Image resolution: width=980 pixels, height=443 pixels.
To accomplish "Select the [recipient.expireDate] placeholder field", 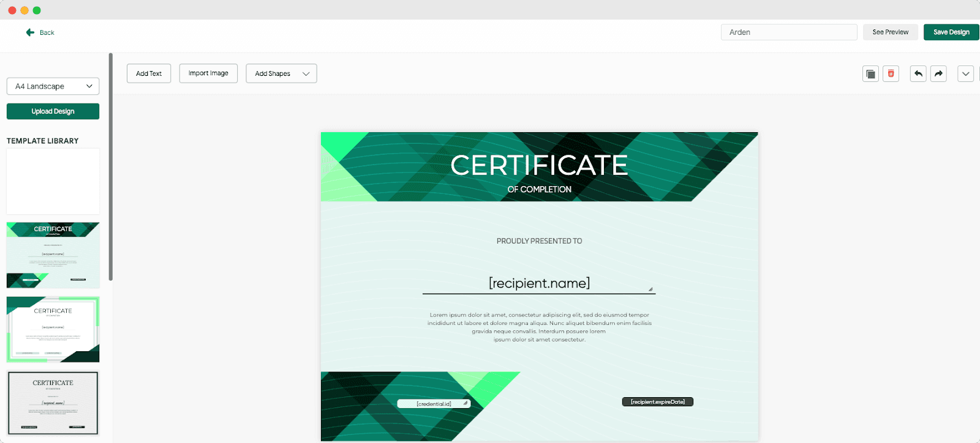I will click(x=658, y=402).
